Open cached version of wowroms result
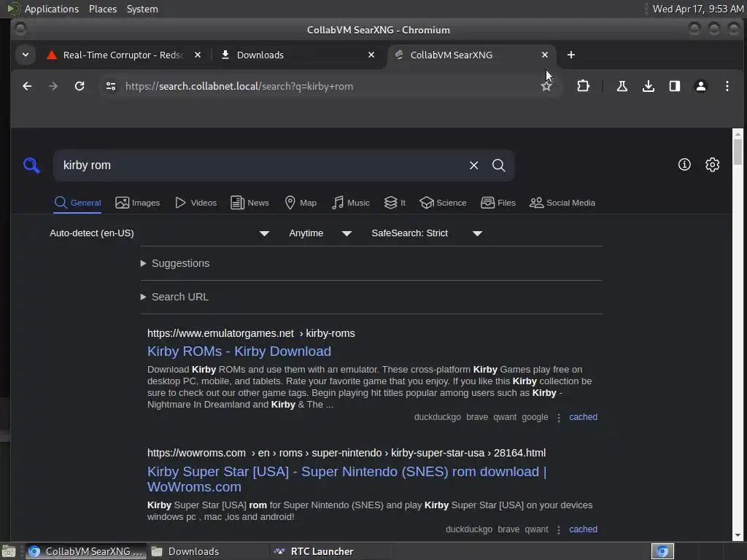The width and height of the screenshot is (747, 560). [x=583, y=529]
